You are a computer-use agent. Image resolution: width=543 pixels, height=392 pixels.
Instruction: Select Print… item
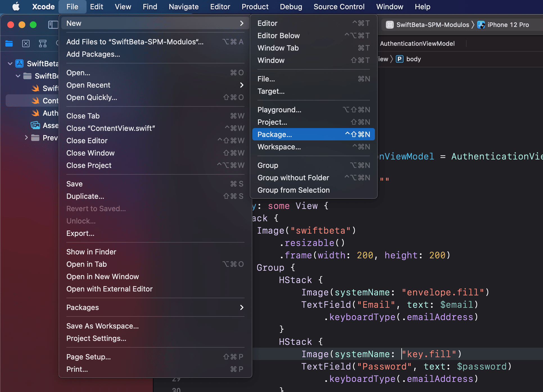click(155, 369)
